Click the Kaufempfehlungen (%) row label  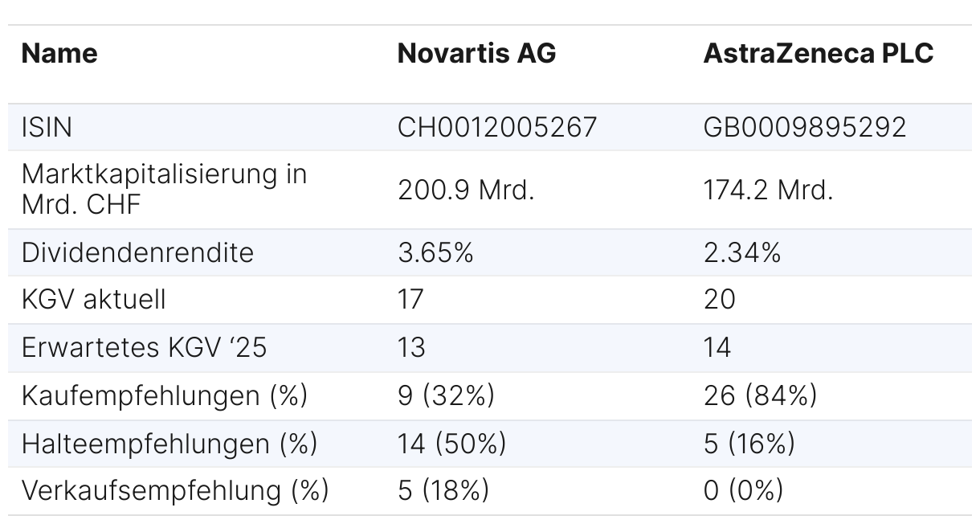165,395
